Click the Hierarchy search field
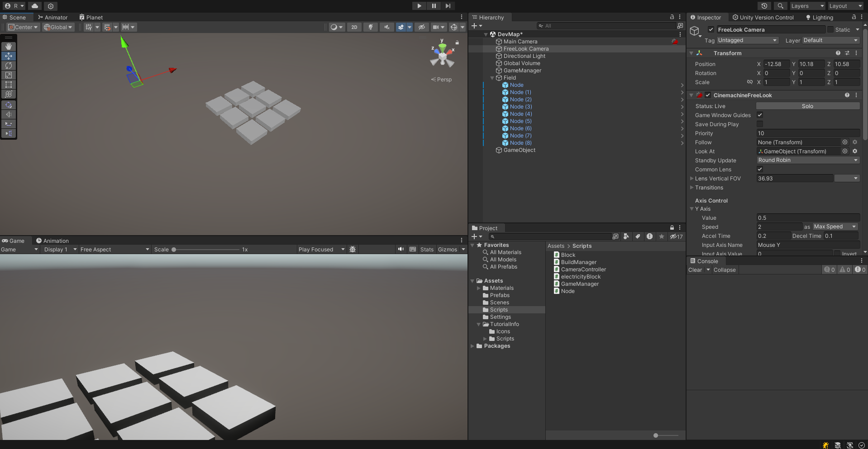 pyautogui.click(x=606, y=26)
